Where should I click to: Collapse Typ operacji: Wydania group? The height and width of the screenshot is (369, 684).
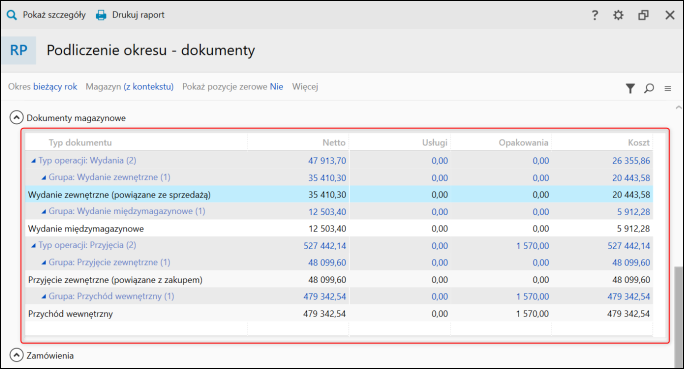coord(33,161)
